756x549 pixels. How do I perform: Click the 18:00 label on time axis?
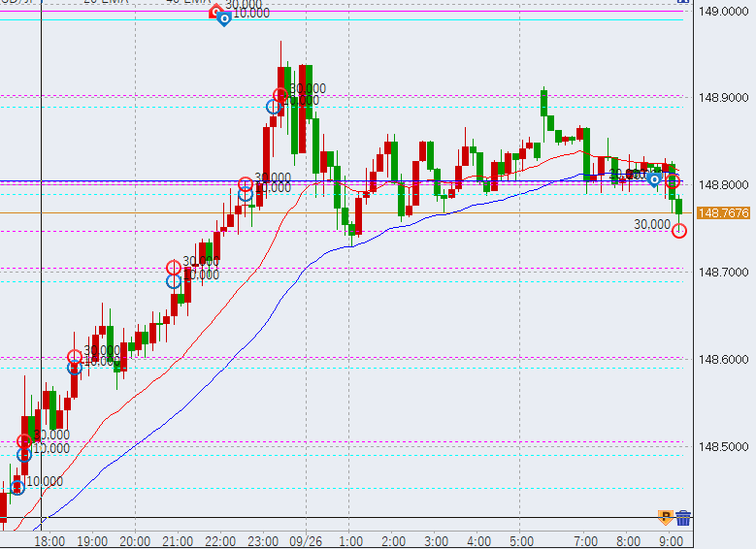[x=49, y=540]
